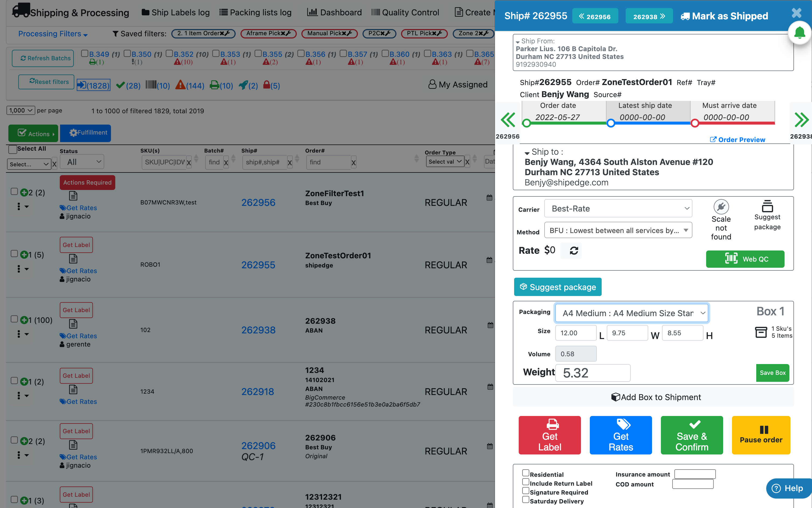Screen dimensions: 812x508
Task: Open the Order Preview link
Action: tap(737, 140)
